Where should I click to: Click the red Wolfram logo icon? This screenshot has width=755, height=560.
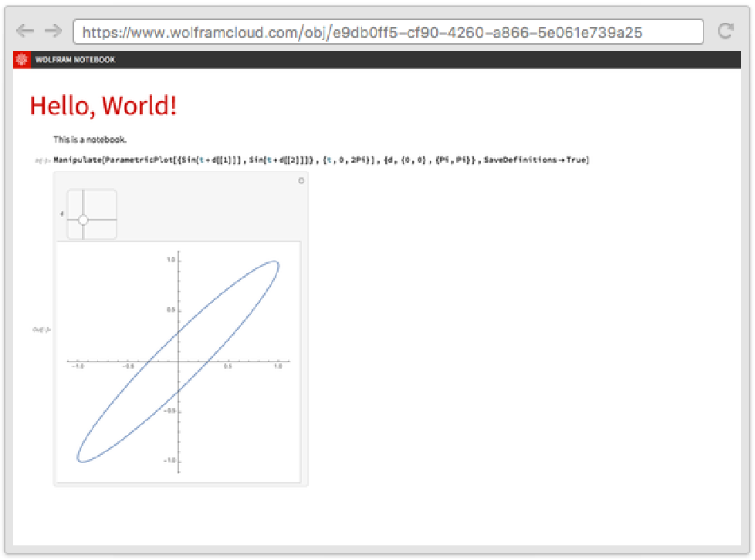22,59
